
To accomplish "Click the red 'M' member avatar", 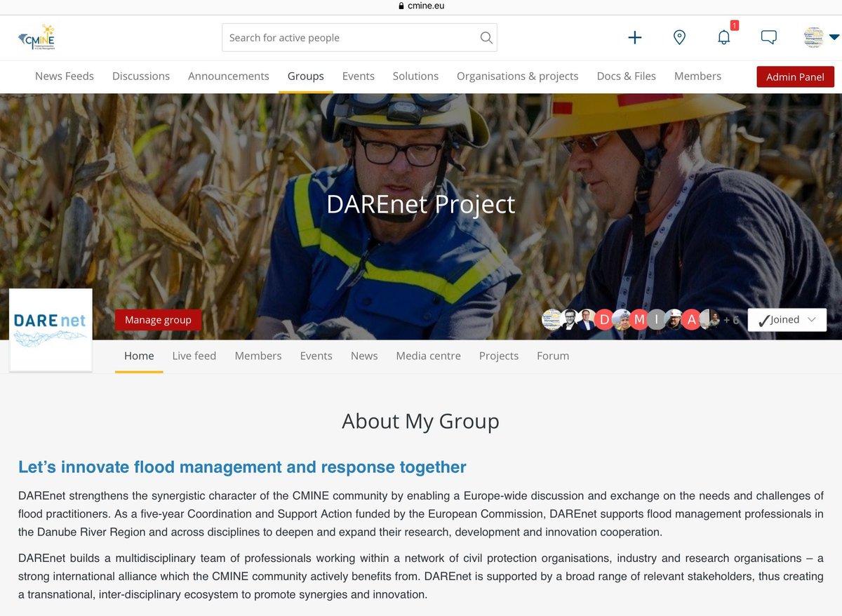I will click(x=639, y=320).
